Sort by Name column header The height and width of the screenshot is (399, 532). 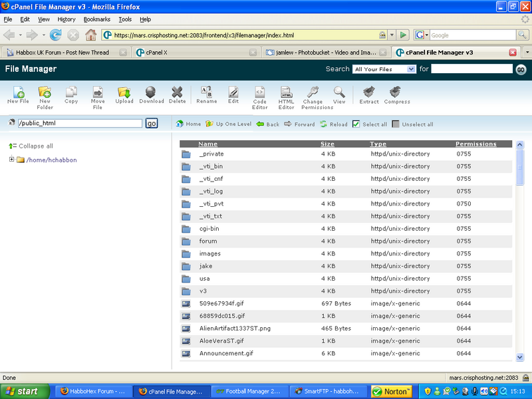pos(207,144)
